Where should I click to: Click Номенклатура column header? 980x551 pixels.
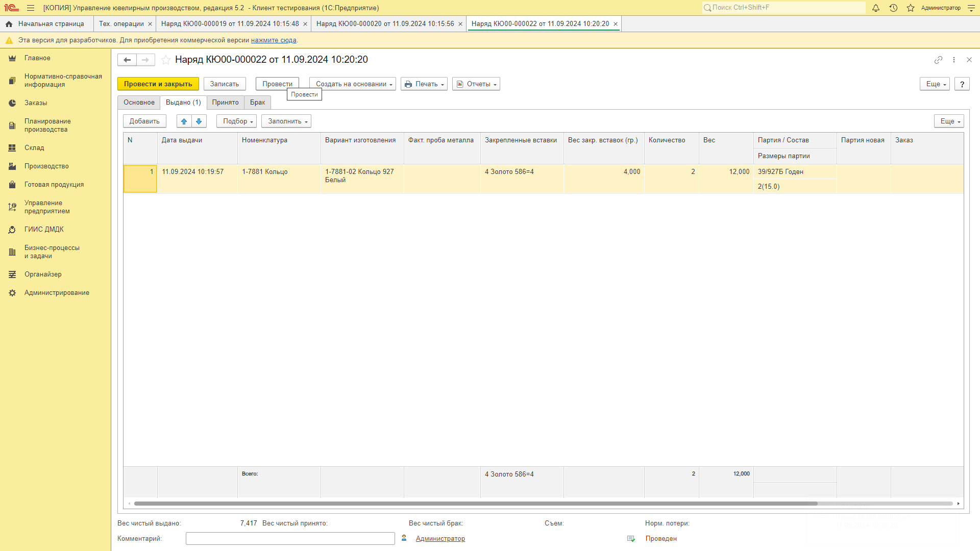pos(279,148)
